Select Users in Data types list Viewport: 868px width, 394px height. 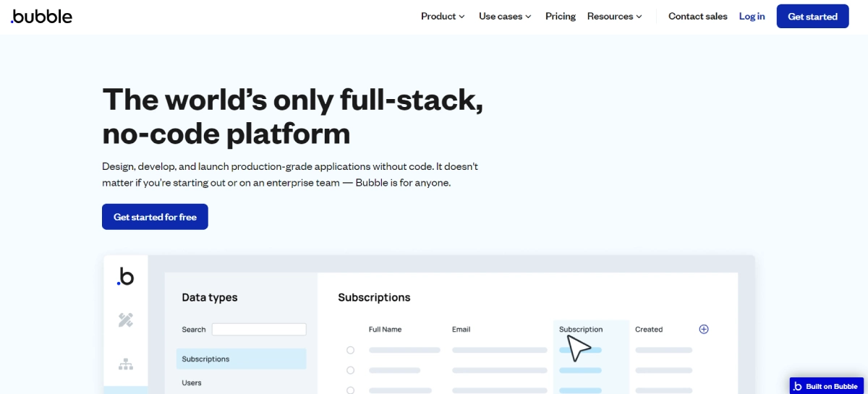pyautogui.click(x=192, y=382)
